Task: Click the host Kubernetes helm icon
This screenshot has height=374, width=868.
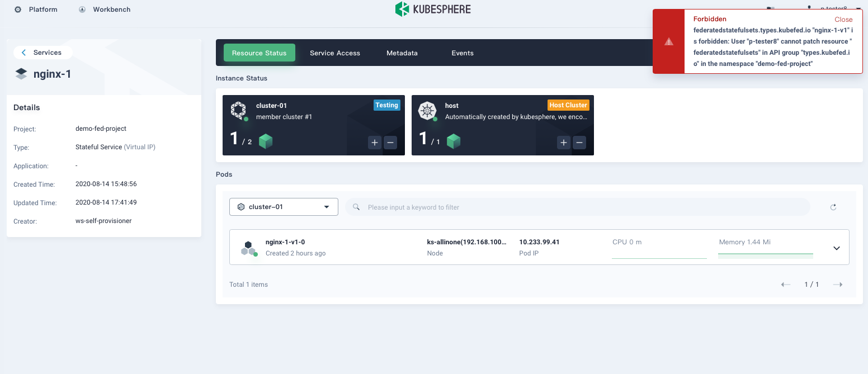Action: [x=428, y=110]
